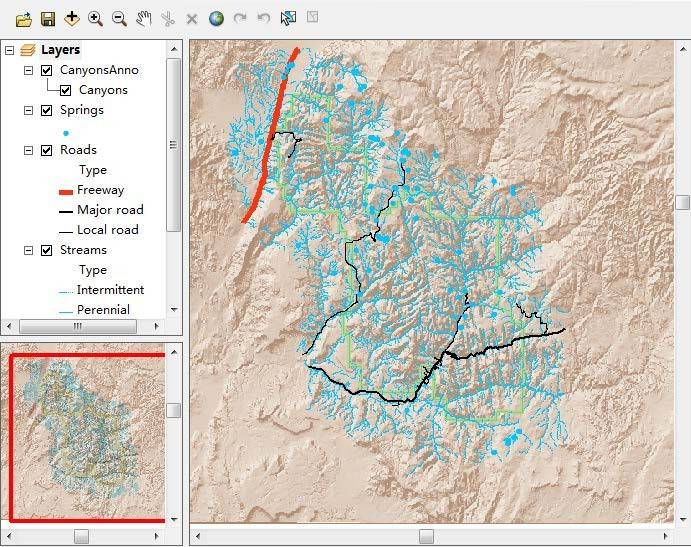Click the Redo arrow icon
The width and height of the screenshot is (691, 547).
(240, 19)
